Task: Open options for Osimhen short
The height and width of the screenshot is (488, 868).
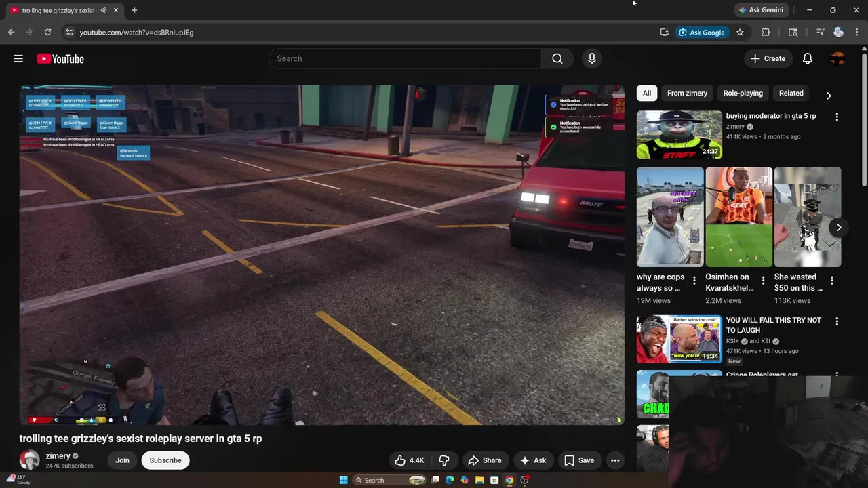Action: [763, 281]
